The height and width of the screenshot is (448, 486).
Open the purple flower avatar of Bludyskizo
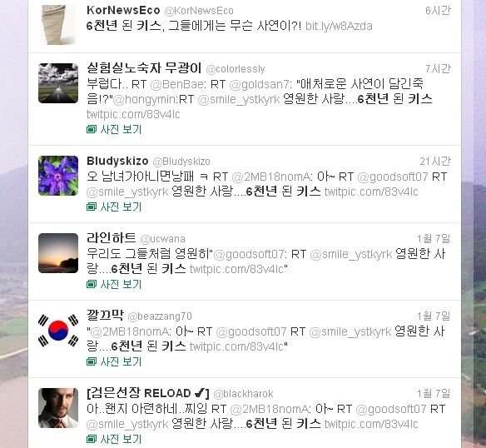click(58, 176)
